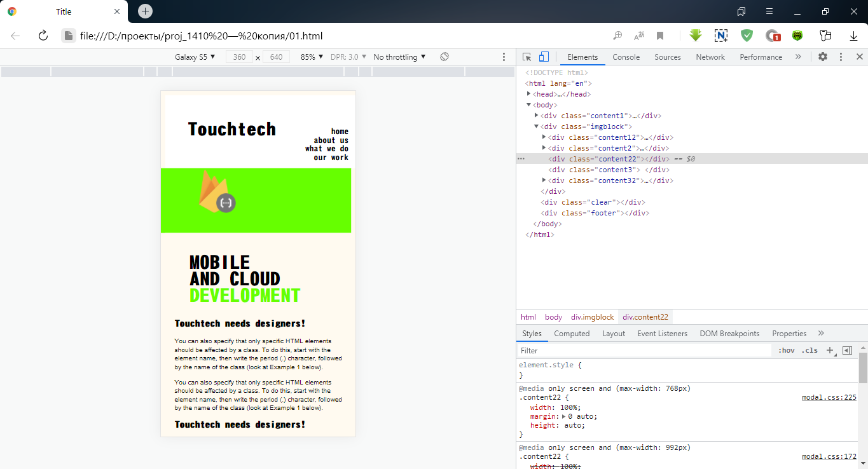Bookmark this page with the bookmark icon

click(660, 36)
